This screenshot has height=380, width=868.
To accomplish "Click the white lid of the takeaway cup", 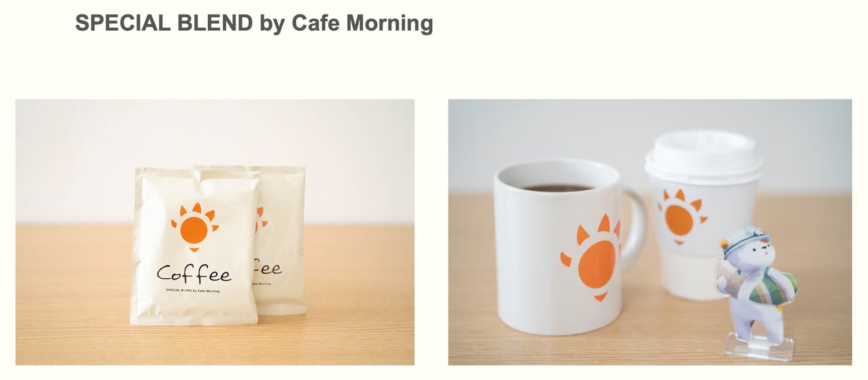I will pos(704,154).
